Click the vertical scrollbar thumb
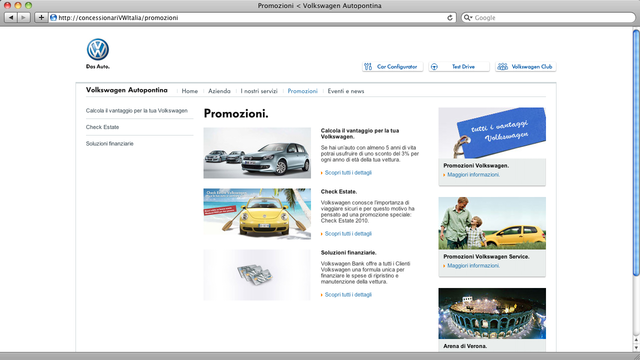640x360 pixels. coord(636,153)
